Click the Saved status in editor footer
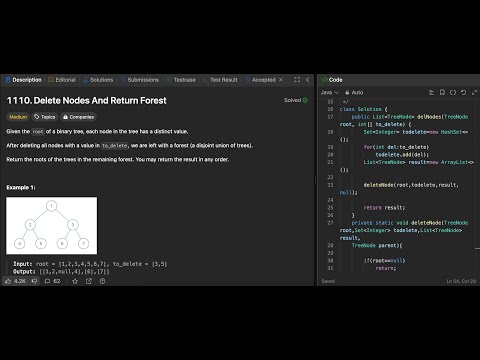Screen dimensions: 480x360 pos(328,281)
